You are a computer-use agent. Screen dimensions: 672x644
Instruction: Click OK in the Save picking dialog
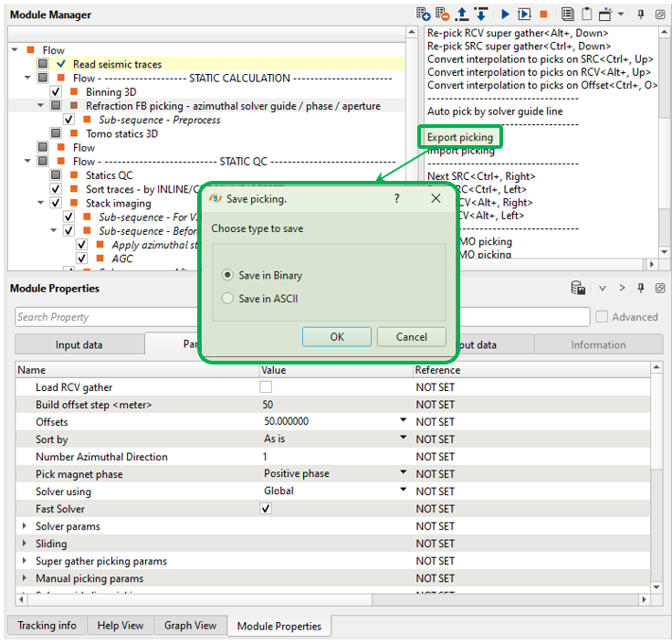click(337, 337)
